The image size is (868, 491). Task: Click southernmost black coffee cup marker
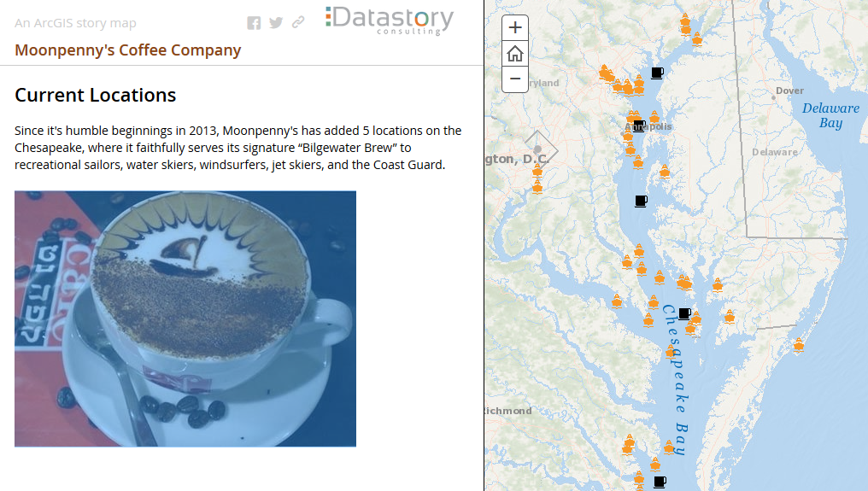pyautogui.click(x=659, y=482)
